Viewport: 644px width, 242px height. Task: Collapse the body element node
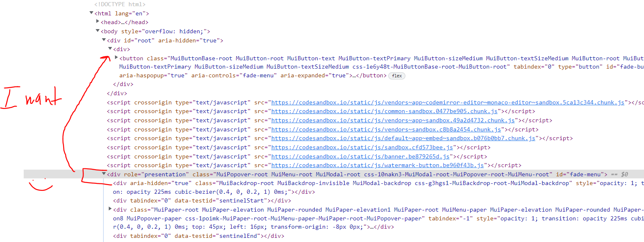[x=97, y=31]
